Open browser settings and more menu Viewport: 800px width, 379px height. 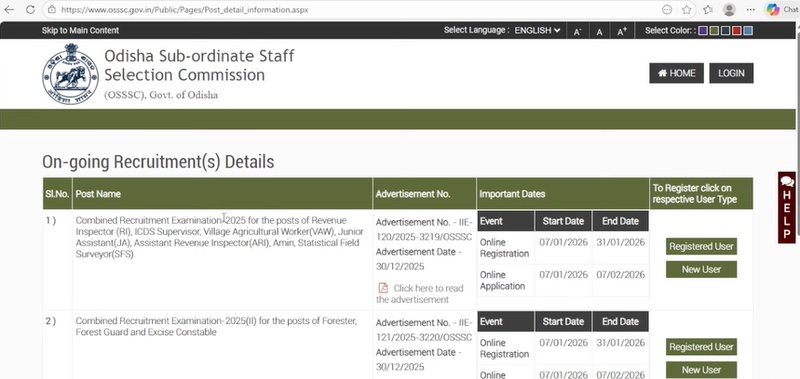pos(751,10)
